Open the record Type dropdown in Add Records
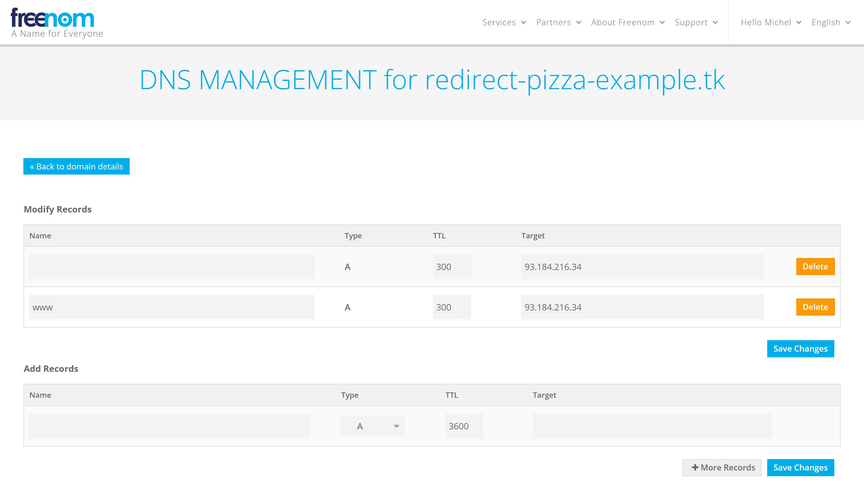The width and height of the screenshot is (864, 504). click(373, 426)
